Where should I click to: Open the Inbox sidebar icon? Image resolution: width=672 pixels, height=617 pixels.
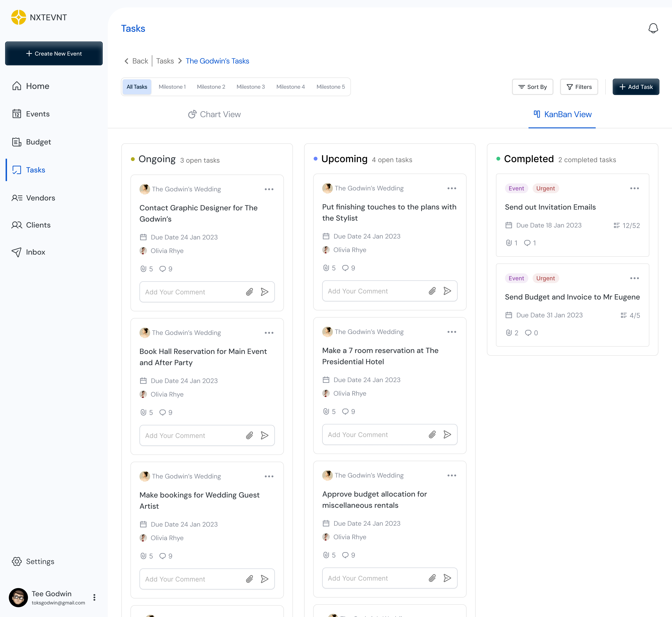point(16,252)
